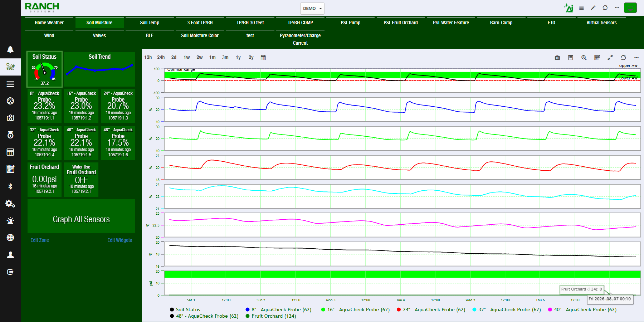Set chart range to 3m
The image size is (644, 322).
click(225, 58)
